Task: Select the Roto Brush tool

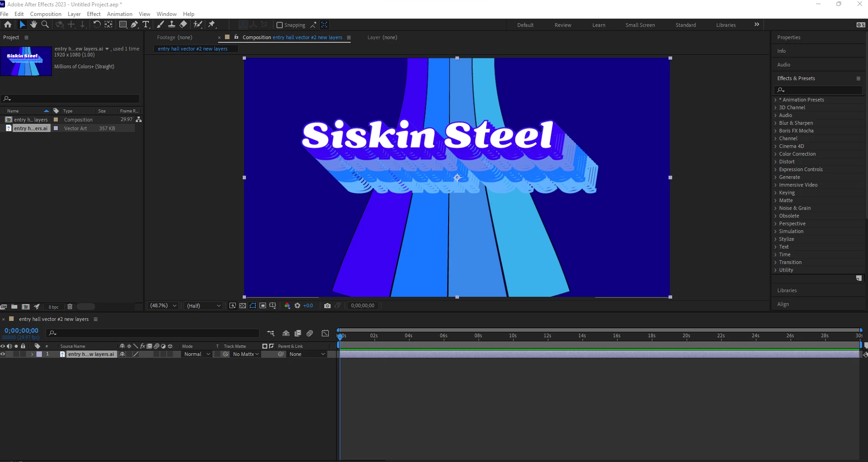Action: point(198,25)
